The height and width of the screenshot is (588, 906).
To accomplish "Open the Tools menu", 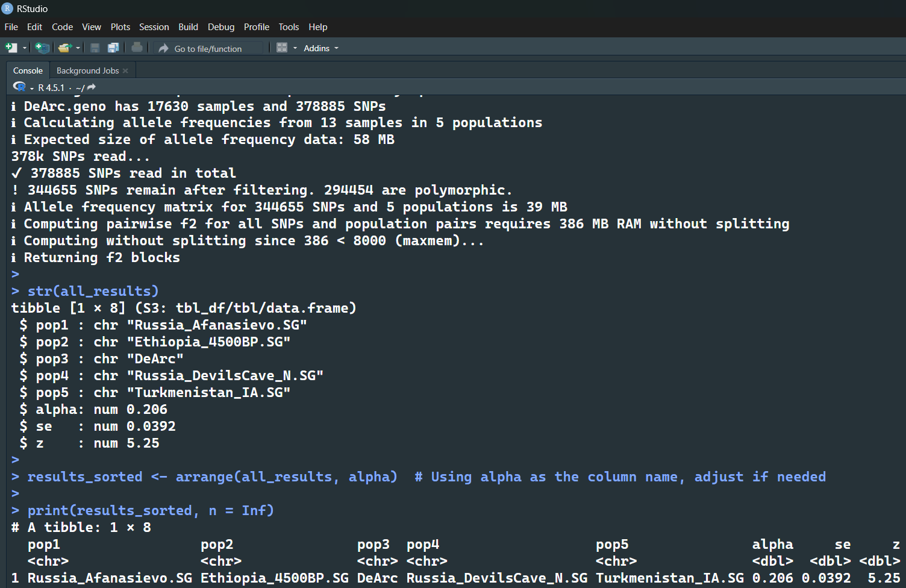I will click(x=289, y=27).
